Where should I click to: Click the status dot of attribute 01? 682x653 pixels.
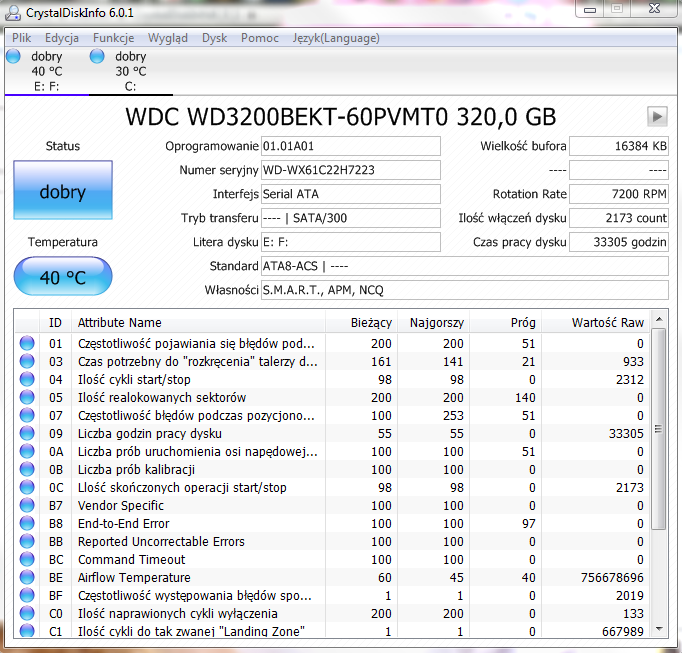27,343
